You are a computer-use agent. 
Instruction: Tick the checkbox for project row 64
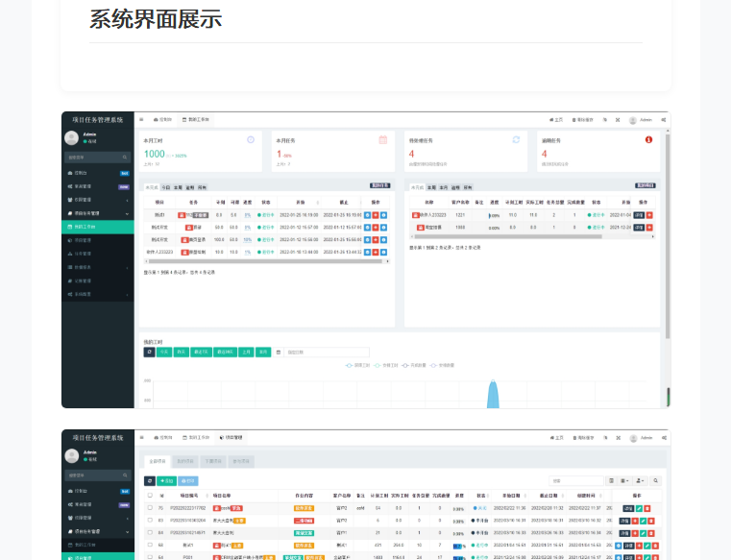point(150,557)
